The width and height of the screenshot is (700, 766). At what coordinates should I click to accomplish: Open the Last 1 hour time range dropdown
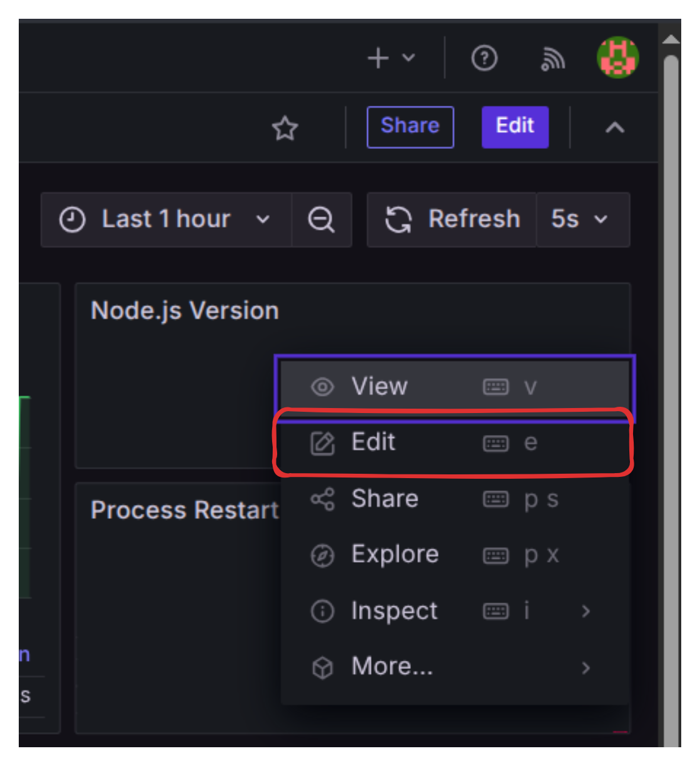click(x=166, y=220)
